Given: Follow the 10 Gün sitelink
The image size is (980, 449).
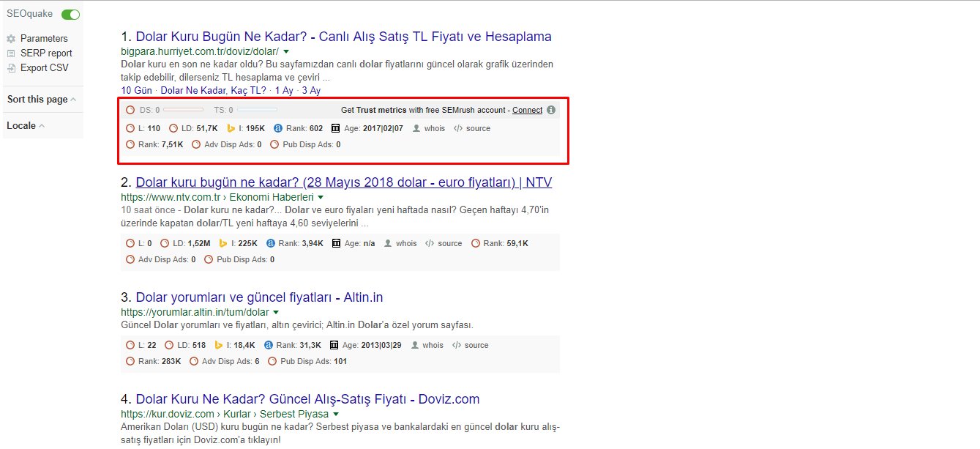Looking at the screenshot, I should point(137,91).
